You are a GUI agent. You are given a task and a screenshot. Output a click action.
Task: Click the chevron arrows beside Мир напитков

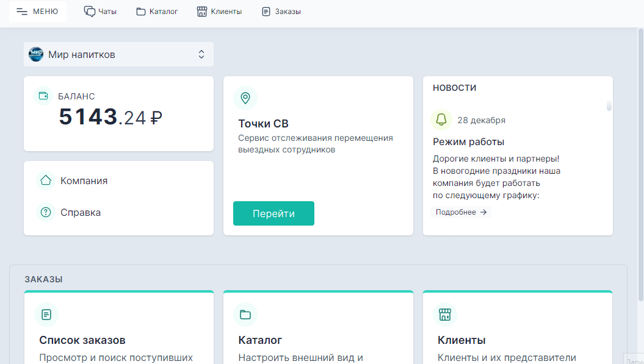coord(201,54)
